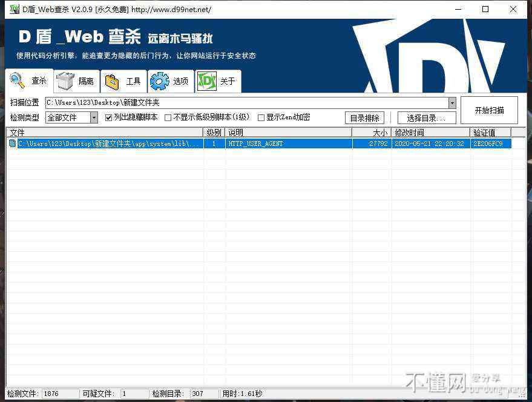532x402 pixels.
Task: Open the 检测类型 全部文件 dropdown
Action: click(x=94, y=117)
